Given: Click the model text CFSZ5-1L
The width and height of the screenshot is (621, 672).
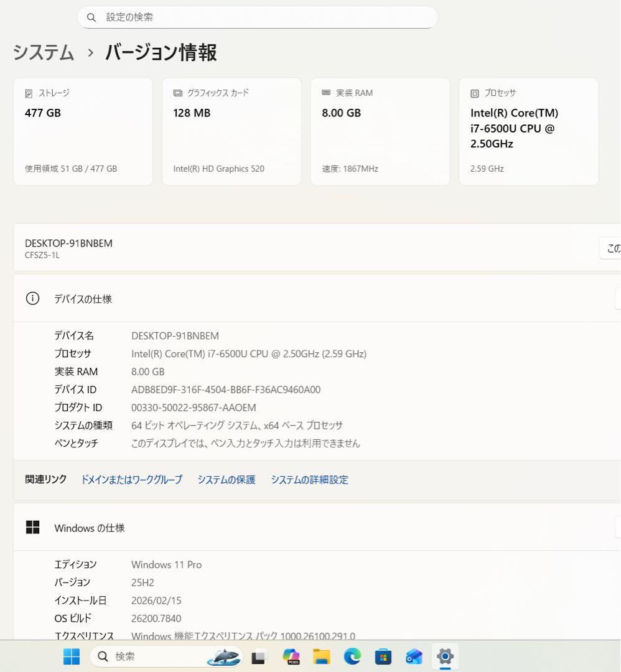Looking at the screenshot, I should click(x=42, y=255).
